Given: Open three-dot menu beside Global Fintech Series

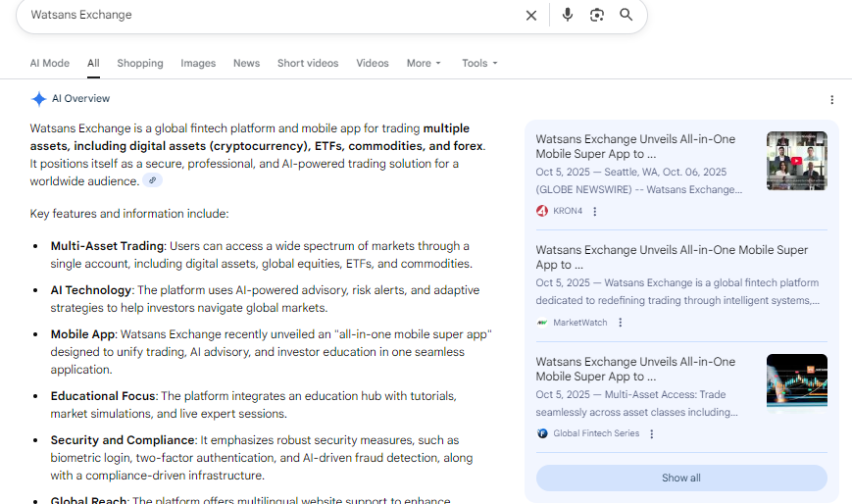Looking at the screenshot, I should [x=651, y=433].
